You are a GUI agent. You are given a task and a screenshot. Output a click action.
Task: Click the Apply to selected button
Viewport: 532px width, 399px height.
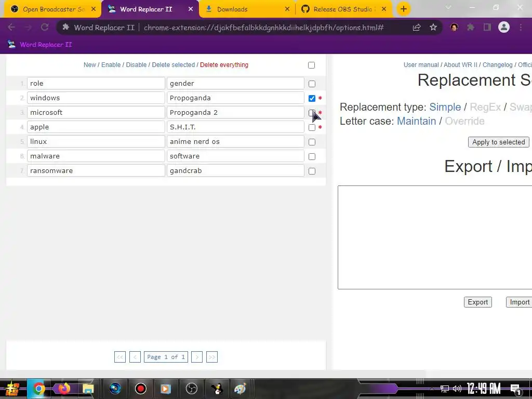(x=498, y=142)
